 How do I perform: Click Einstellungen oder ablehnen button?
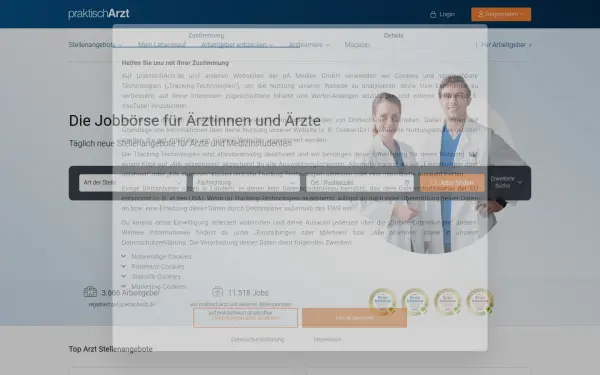245,318
